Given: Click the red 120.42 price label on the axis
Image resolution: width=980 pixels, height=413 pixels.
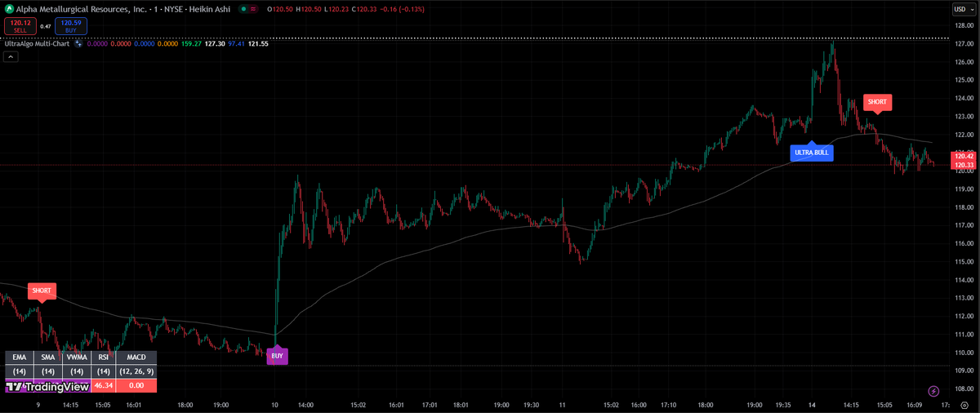Looking at the screenshot, I should [x=963, y=155].
